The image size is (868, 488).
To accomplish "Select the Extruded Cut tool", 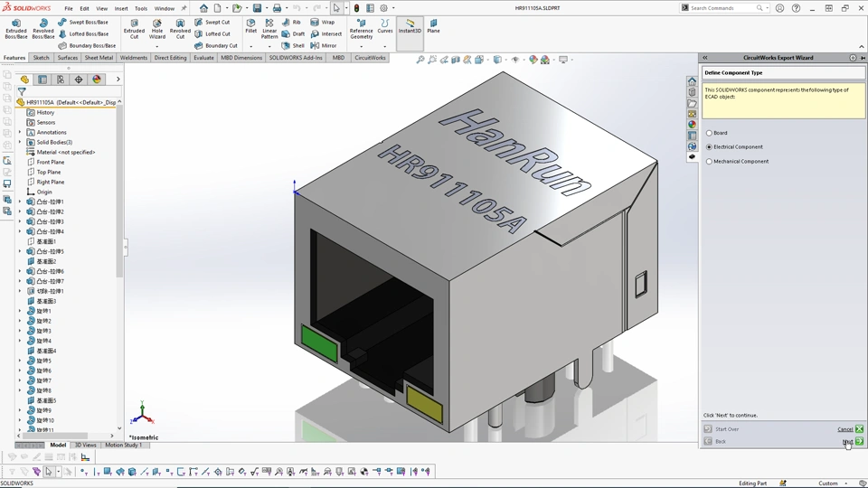I will click(x=134, y=29).
